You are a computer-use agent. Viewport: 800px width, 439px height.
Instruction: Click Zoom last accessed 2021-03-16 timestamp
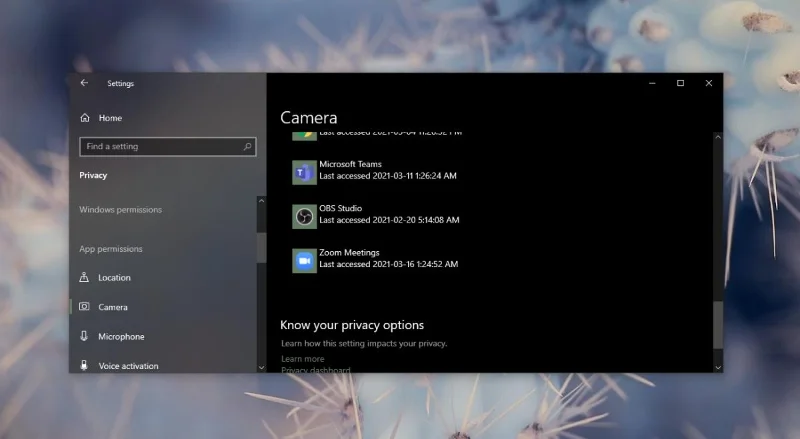tap(389, 264)
